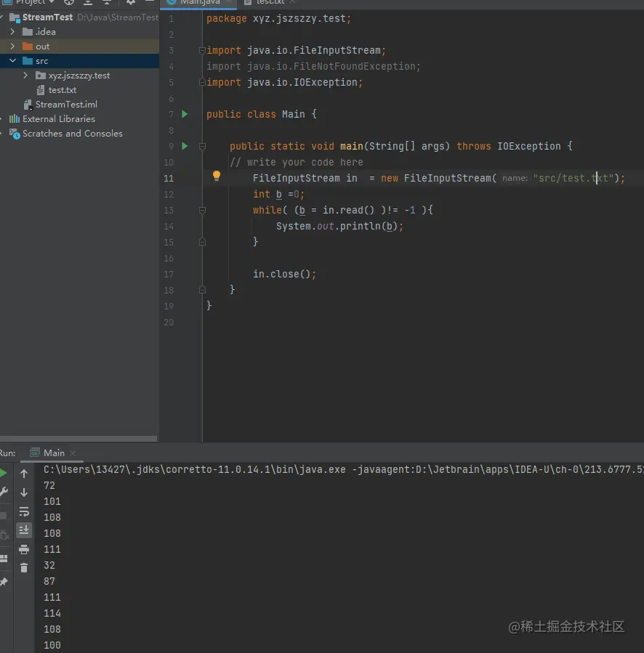Click the StreamTest.iml module file icon
This screenshot has width=644, height=653.
[x=28, y=105]
